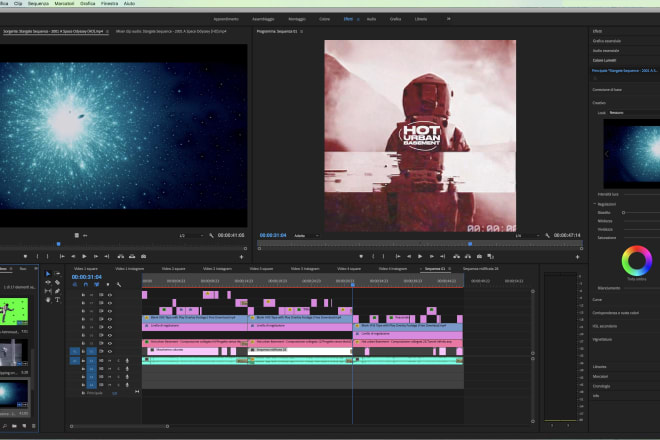Expand the Curve section
This screenshot has width=660, height=440.
597,300
